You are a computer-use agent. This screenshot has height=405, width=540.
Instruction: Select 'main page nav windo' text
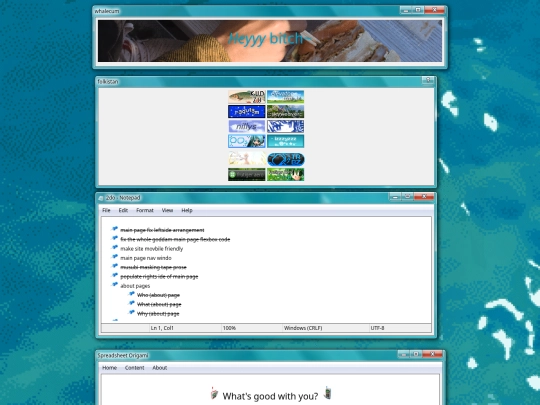tap(146, 258)
